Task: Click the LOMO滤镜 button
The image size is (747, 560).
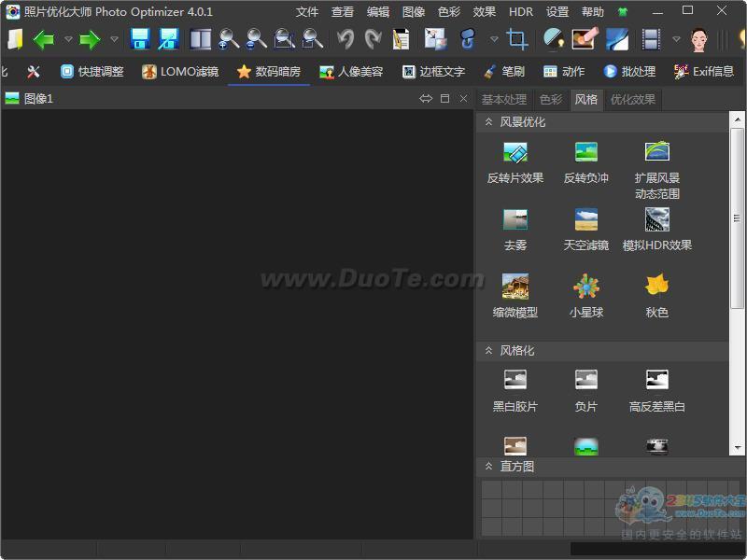Action: [x=180, y=72]
